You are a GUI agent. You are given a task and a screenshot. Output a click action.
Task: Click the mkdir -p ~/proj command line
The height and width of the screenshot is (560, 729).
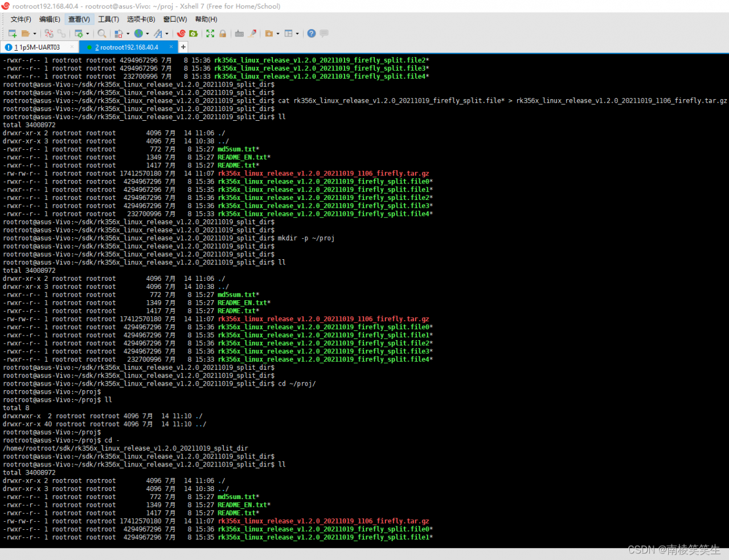(306, 238)
